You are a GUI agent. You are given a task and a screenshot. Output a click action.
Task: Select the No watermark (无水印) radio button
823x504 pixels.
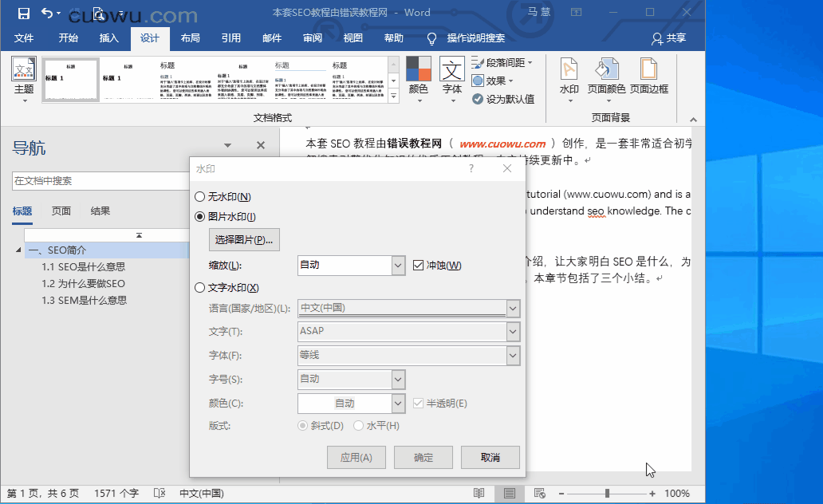coord(199,197)
